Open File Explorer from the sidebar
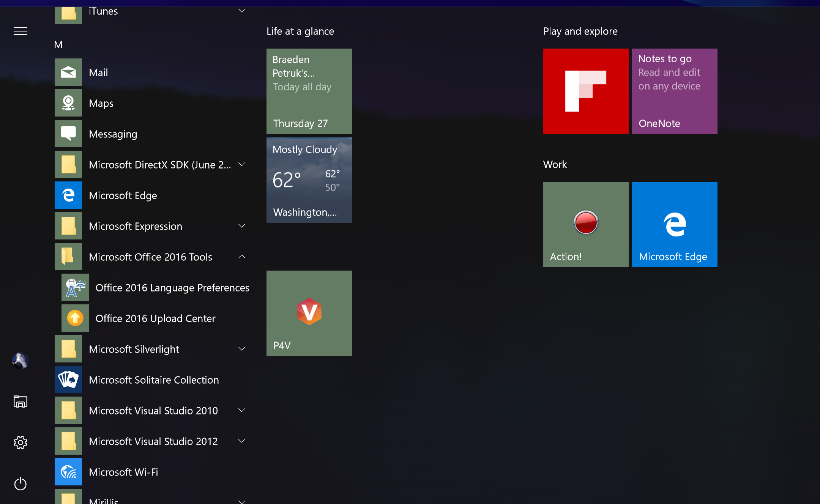 point(20,401)
